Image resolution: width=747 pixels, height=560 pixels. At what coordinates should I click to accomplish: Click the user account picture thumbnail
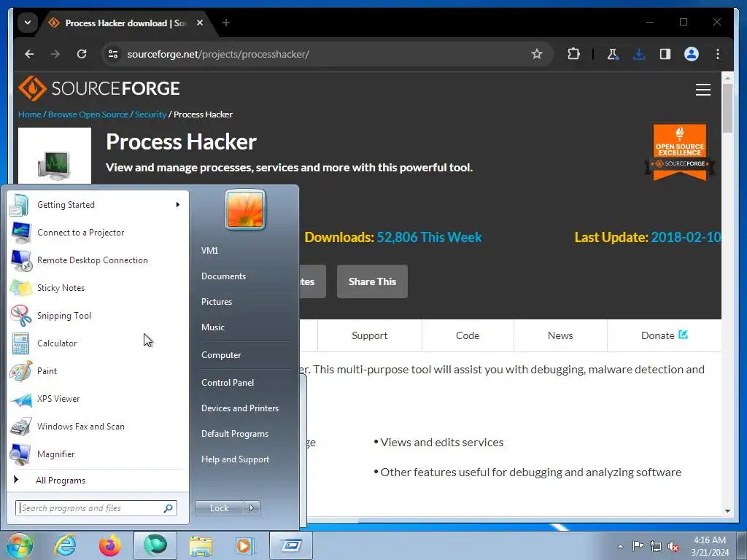(x=245, y=209)
